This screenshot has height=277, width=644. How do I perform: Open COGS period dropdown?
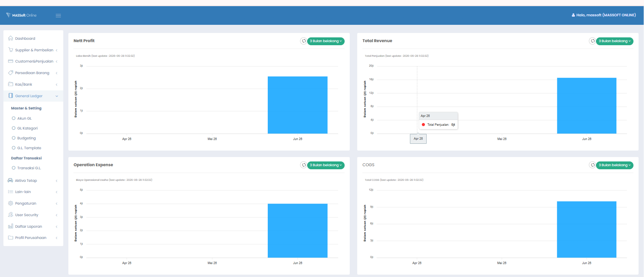point(615,165)
